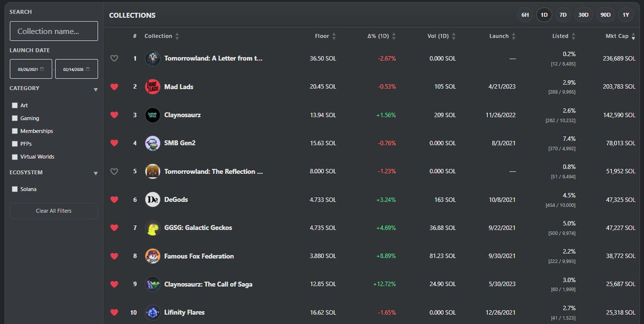Image resolution: width=644 pixels, height=324 pixels.
Task: Open the DeGods collection logo
Action: [152, 200]
